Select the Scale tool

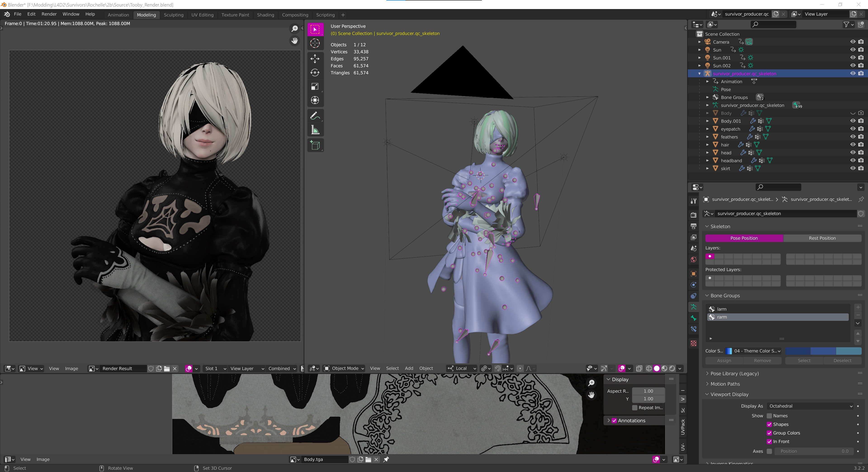pos(315,87)
